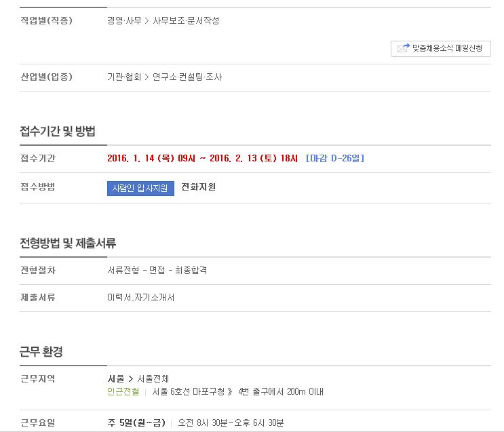This screenshot has height=432, width=504.
Task: Click the arrow between 서울 and 서울전체
Action: [131, 379]
